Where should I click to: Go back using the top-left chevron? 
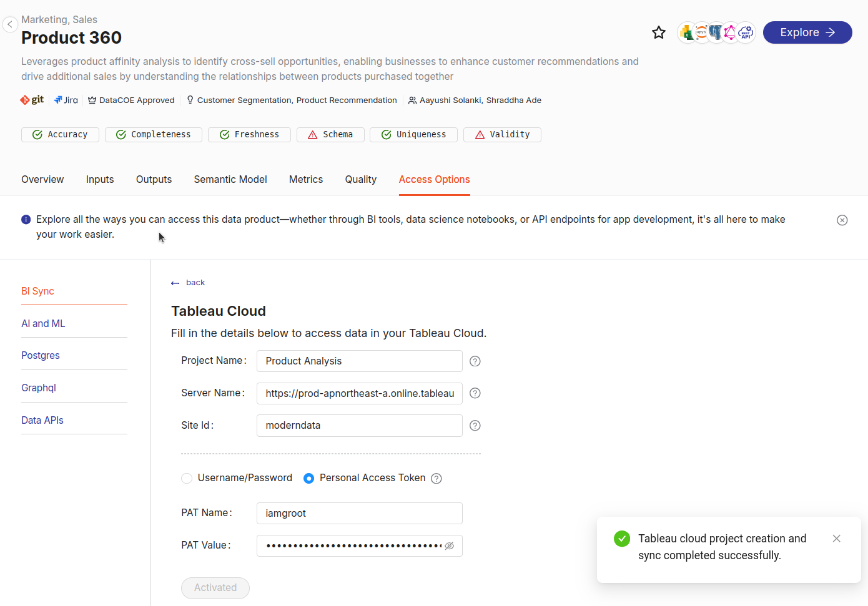point(10,24)
